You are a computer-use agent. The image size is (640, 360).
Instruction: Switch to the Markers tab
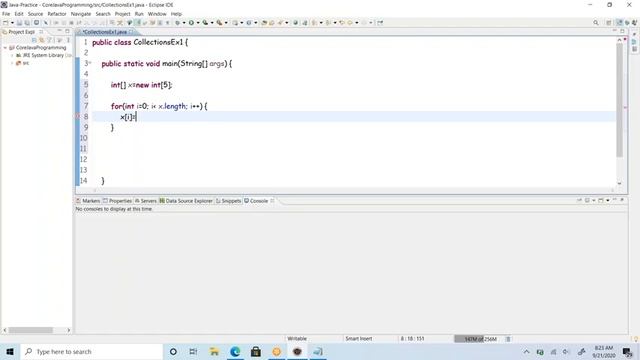coord(88,201)
